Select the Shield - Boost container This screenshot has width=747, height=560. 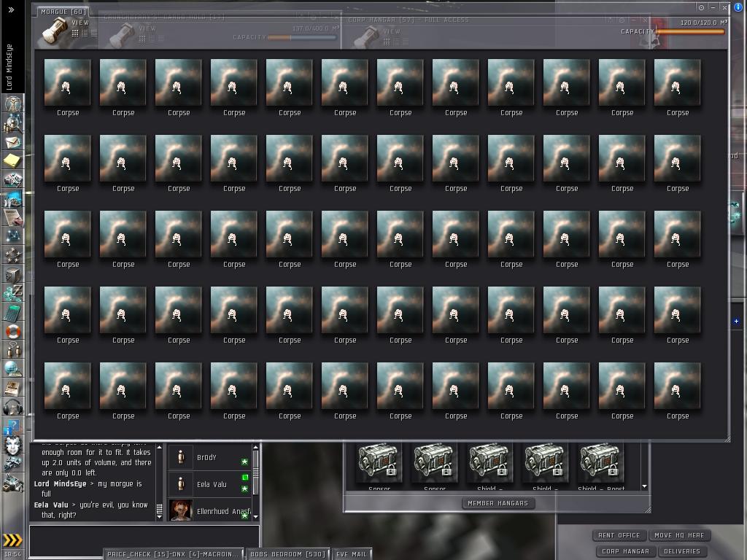(x=601, y=467)
